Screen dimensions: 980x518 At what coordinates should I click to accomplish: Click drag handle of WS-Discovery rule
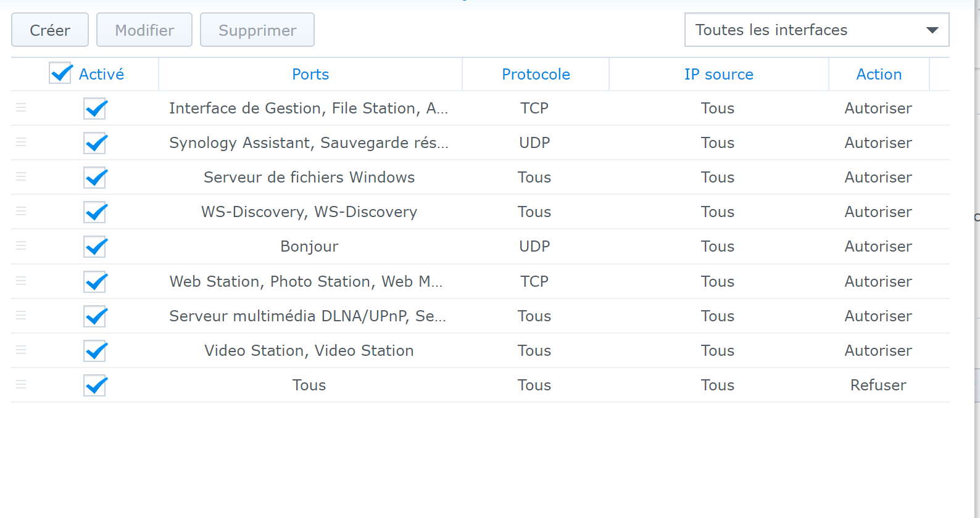pos(21,212)
